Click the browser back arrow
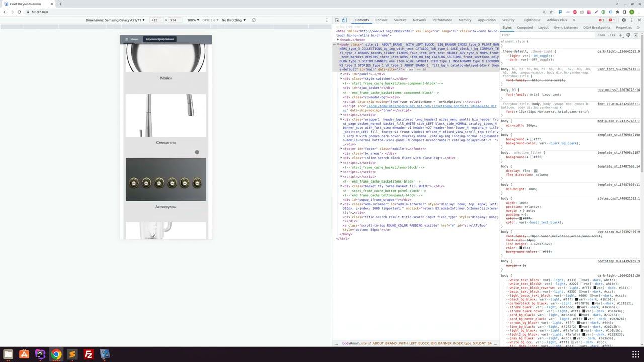 tap(5, 12)
